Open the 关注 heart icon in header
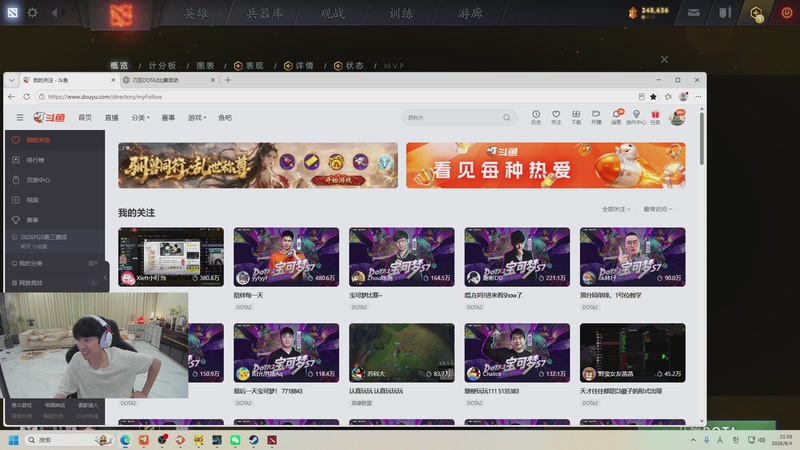 click(556, 117)
